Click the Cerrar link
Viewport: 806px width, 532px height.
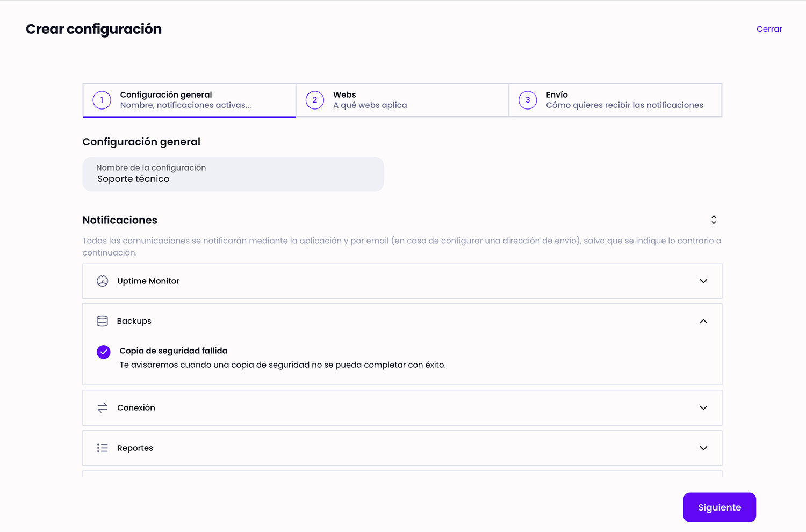(769, 29)
